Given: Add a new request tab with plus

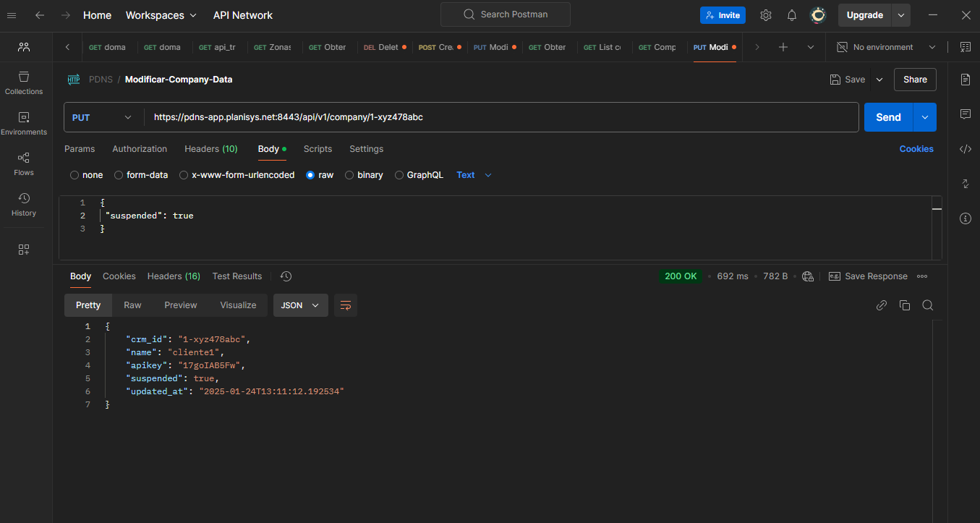Looking at the screenshot, I should [783, 47].
